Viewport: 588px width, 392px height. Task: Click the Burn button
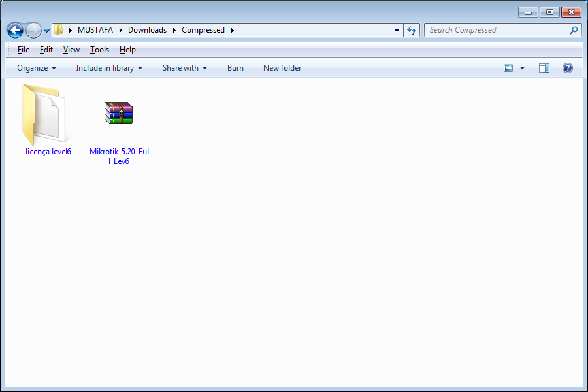pos(235,68)
